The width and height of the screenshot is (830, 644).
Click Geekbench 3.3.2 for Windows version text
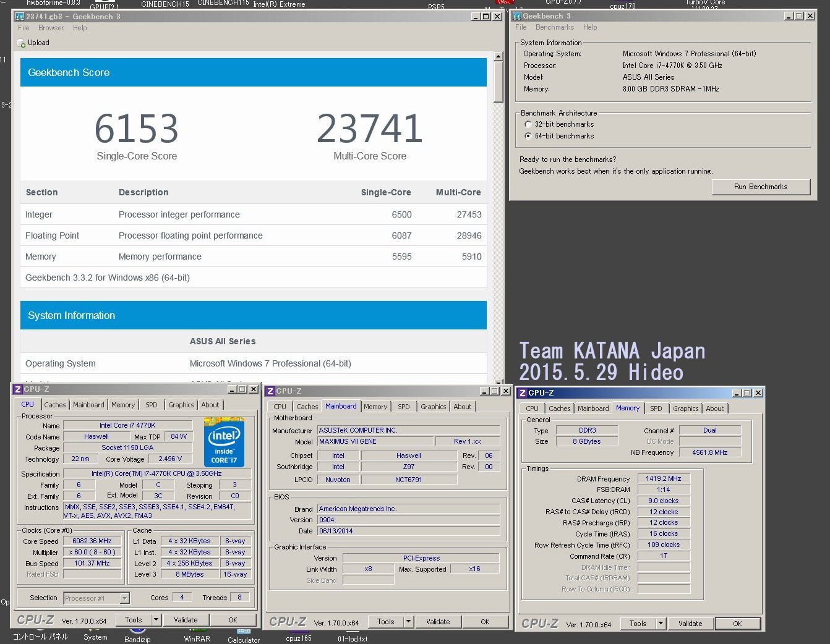108,278
